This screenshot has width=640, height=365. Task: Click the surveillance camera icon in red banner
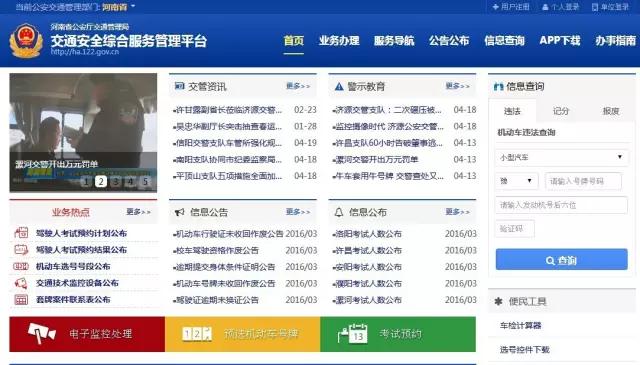42,333
